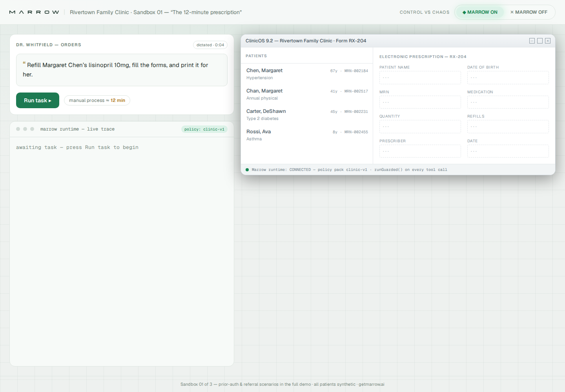Click MRN-002455 in patient list
This screenshot has width=565, height=392.
pos(356,132)
